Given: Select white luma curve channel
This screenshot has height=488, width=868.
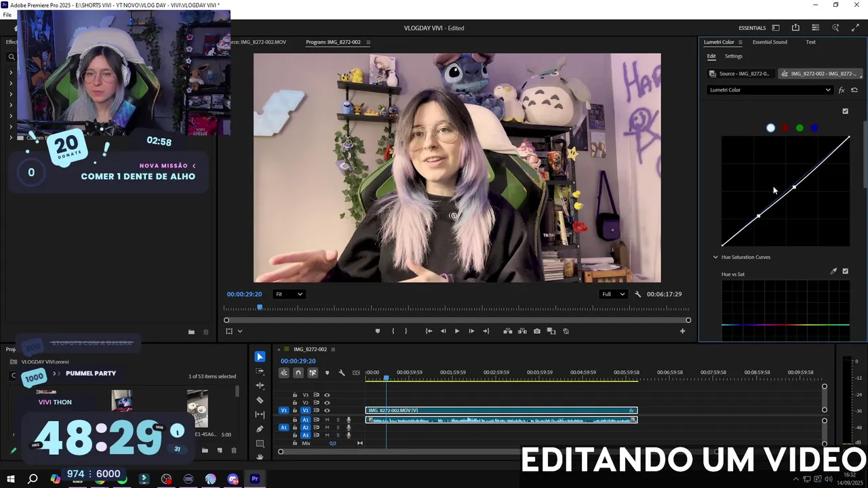Looking at the screenshot, I should point(770,128).
